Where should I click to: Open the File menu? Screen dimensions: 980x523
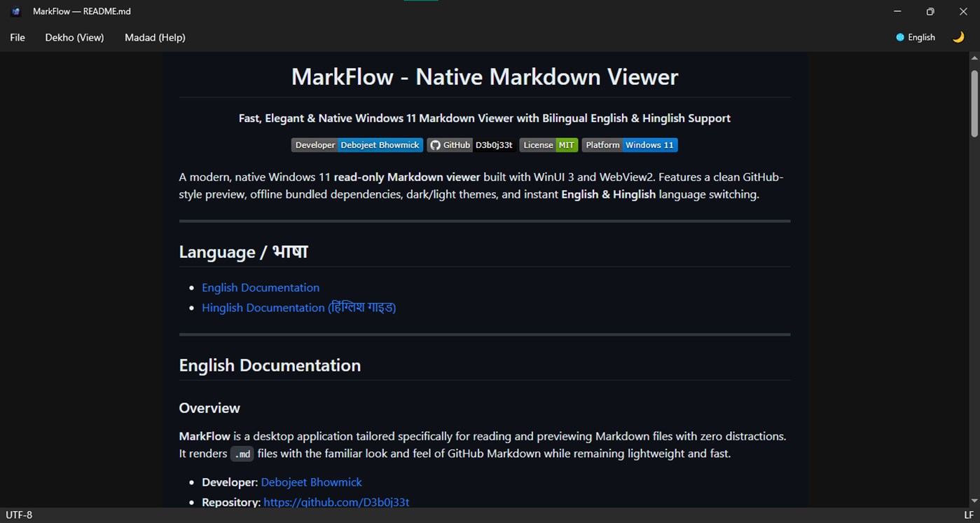(18, 37)
